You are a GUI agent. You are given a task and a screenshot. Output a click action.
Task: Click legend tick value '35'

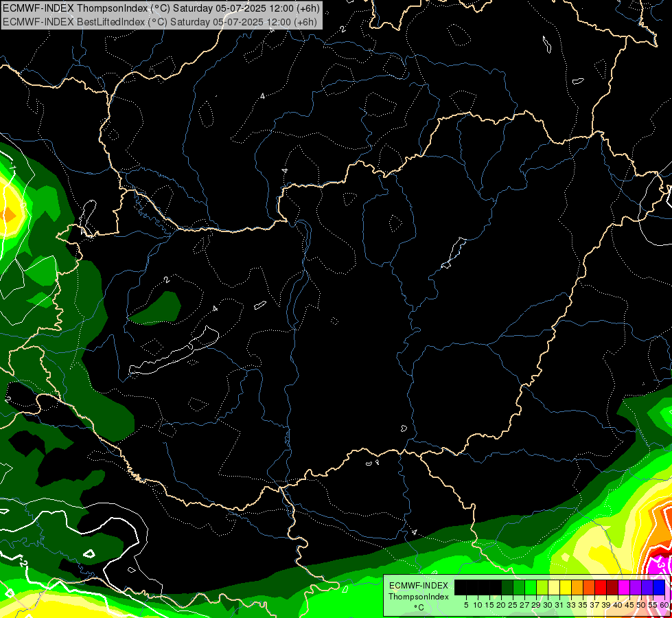coord(583,605)
